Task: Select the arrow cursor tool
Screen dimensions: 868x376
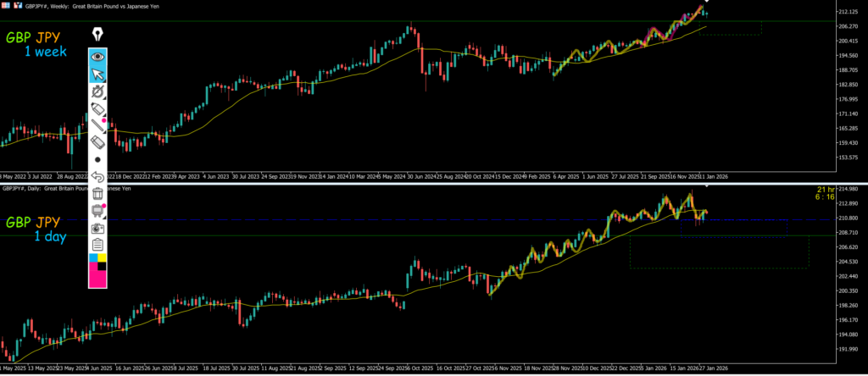Action: pyautogui.click(x=98, y=74)
